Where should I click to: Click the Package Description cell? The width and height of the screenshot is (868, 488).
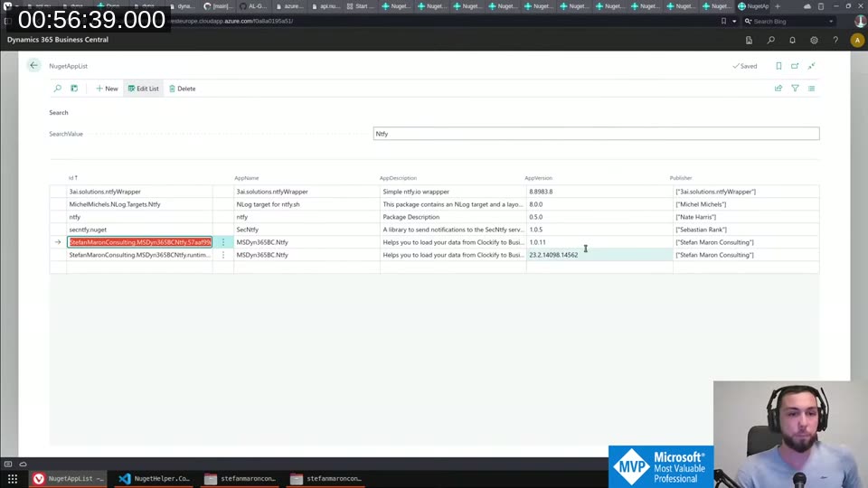tap(453, 217)
